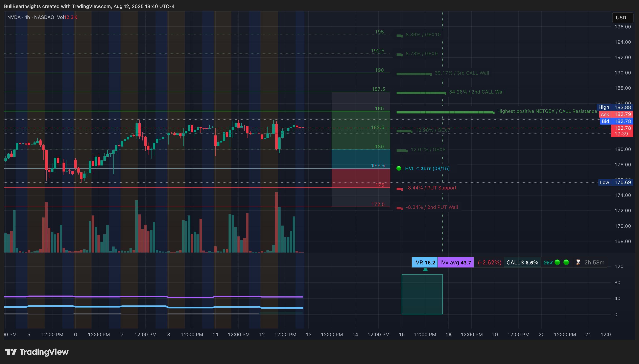Click the 15 date on the time axis
This screenshot has width=639, height=364.
[x=402, y=335]
